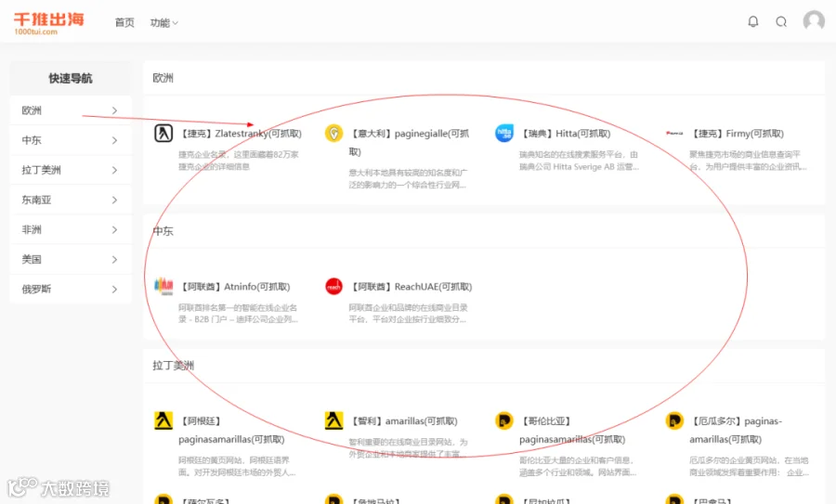Image resolution: width=836 pixels, height=504 pixels.
Task: Select 东南亚 in quick navigation
Action: point(71,200)
